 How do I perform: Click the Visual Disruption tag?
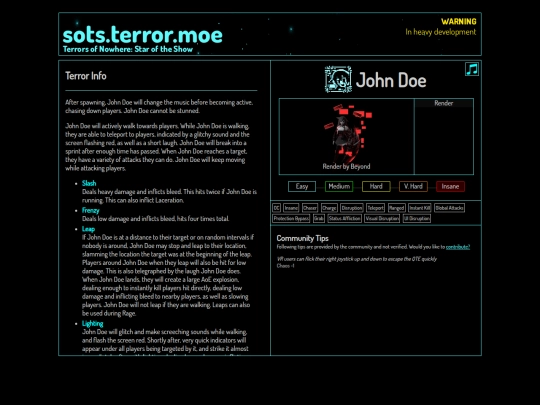pyautogui.click(x=382, y=218)
